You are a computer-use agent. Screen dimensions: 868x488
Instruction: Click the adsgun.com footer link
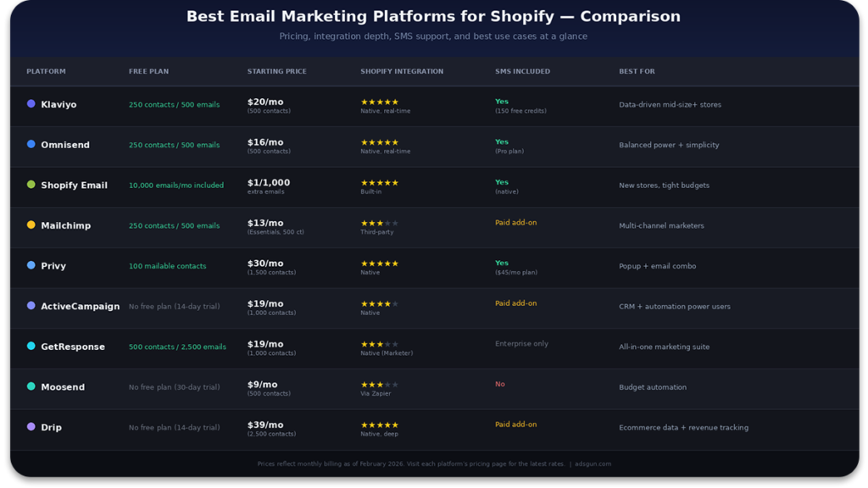click(597, 463)
